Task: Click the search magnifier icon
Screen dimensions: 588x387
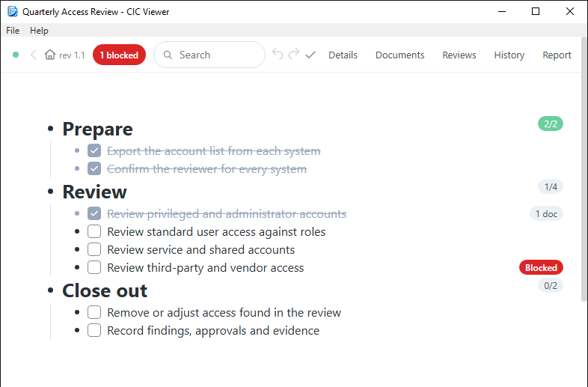Action: 168,55
